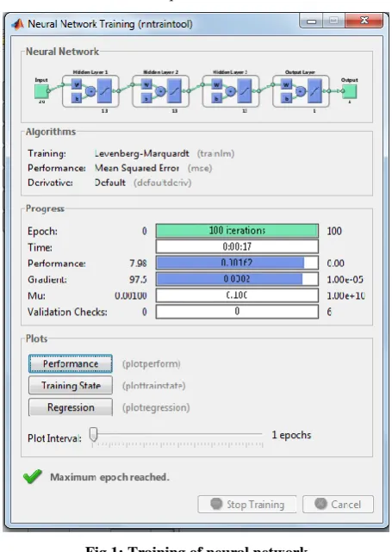
Task: Minimize the nntraintool window
Action: pos(311,21)
